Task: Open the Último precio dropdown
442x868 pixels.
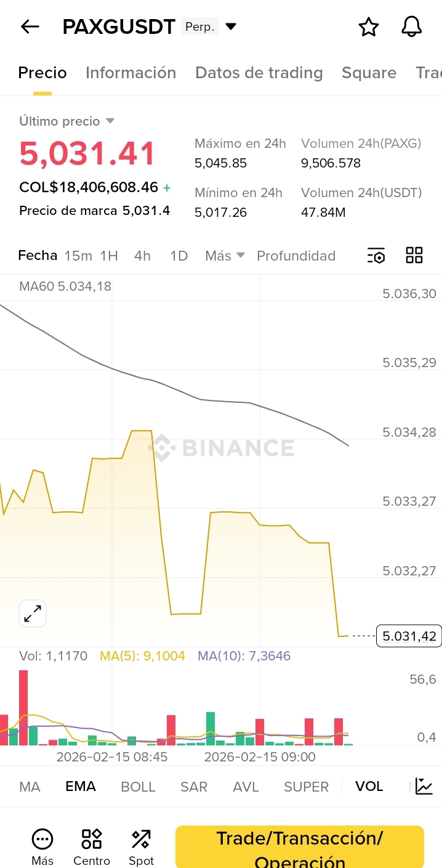Action: [x=110, y=121]
